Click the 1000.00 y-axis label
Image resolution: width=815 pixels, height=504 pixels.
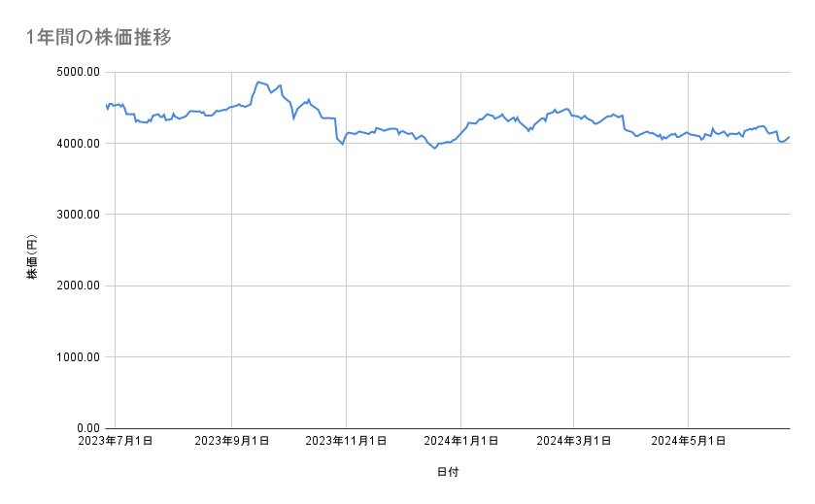click(80, 357)
